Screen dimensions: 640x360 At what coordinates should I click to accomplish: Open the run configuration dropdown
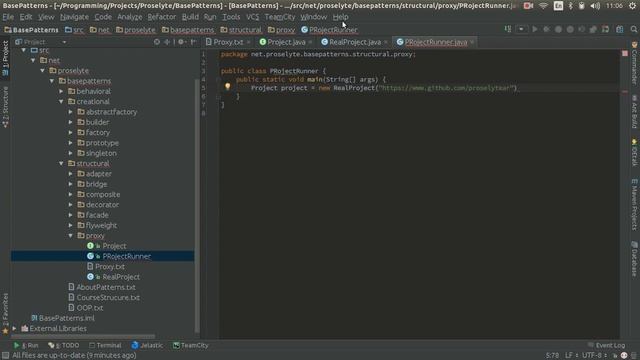pyautogui.click(x=521, y=29)
